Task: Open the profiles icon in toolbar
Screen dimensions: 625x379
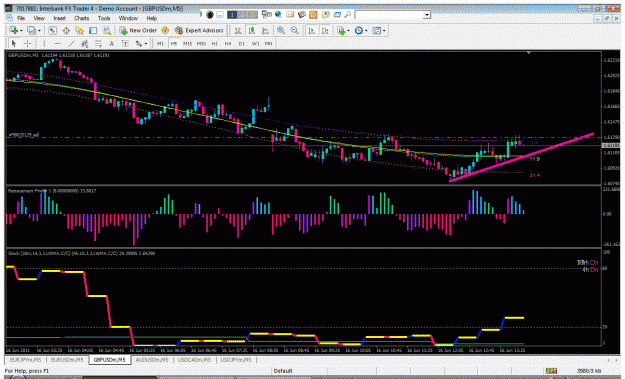Action: pyautogui.click(x=31, y=30)
